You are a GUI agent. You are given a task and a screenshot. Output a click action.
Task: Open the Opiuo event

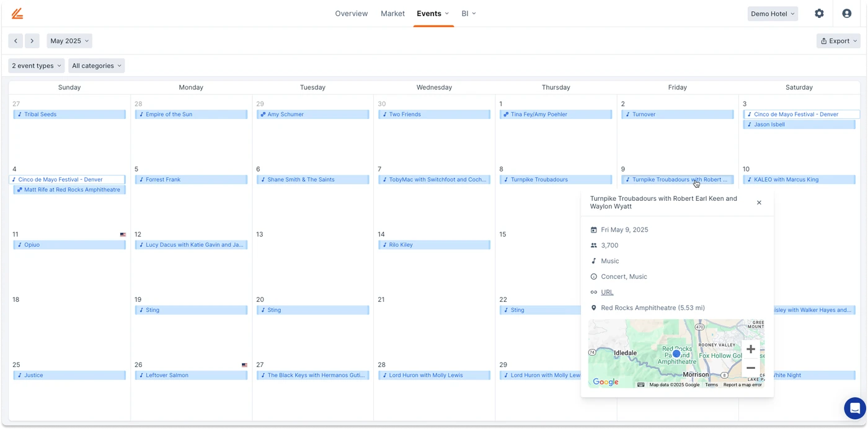69,245
